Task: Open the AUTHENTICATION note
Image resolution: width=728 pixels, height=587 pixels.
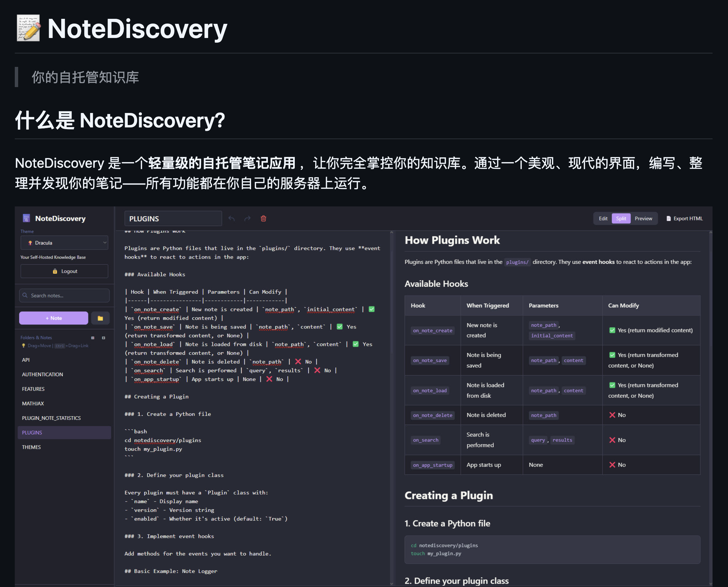Action: [x=43, y=374]
